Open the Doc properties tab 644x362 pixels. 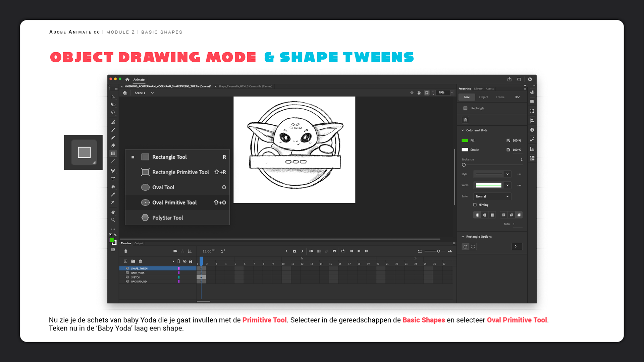(x=517, y=97)
